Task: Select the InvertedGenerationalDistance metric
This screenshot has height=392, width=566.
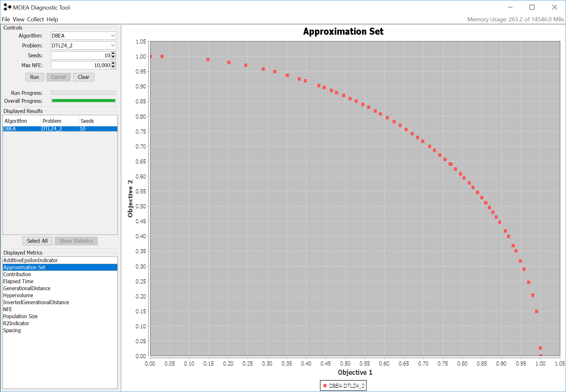Action: click(x=36, y=302)
